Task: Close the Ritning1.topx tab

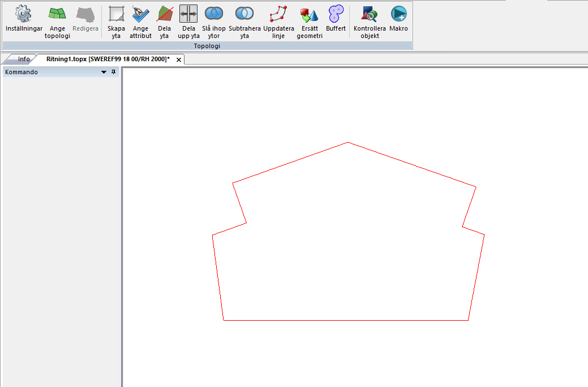Action: (x=179, y=59)
